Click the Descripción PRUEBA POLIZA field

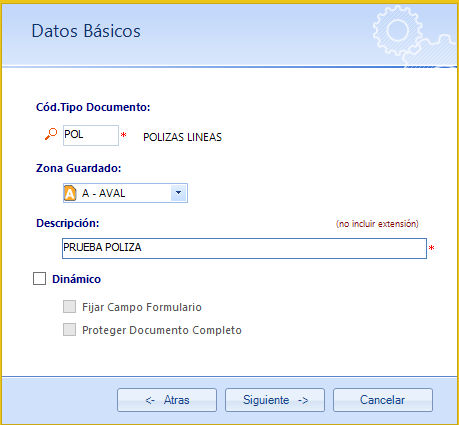pos(244,248)
